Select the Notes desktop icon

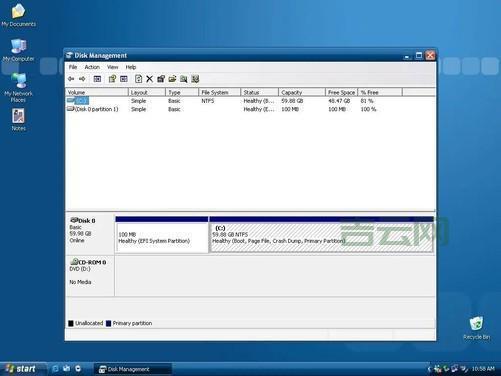[x=18, y=119]
